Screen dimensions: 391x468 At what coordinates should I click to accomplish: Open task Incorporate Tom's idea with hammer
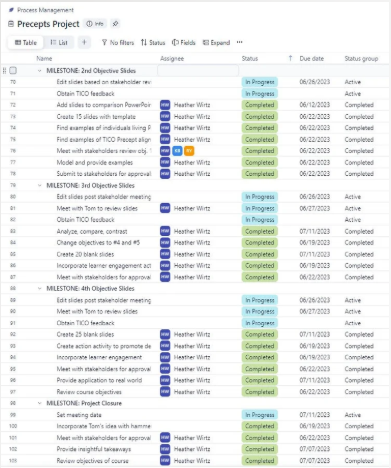[x=104, y=426]
